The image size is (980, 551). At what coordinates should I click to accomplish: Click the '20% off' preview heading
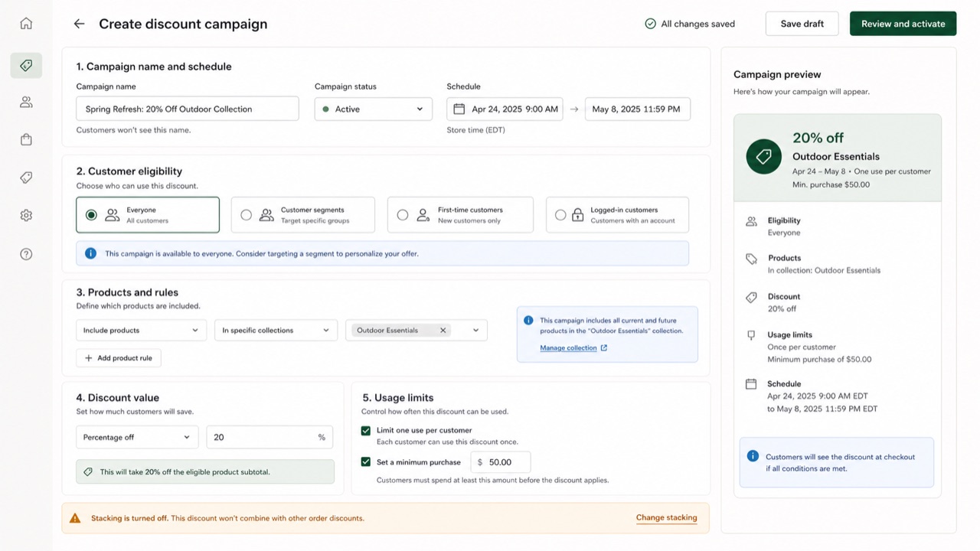coord(818,138)
